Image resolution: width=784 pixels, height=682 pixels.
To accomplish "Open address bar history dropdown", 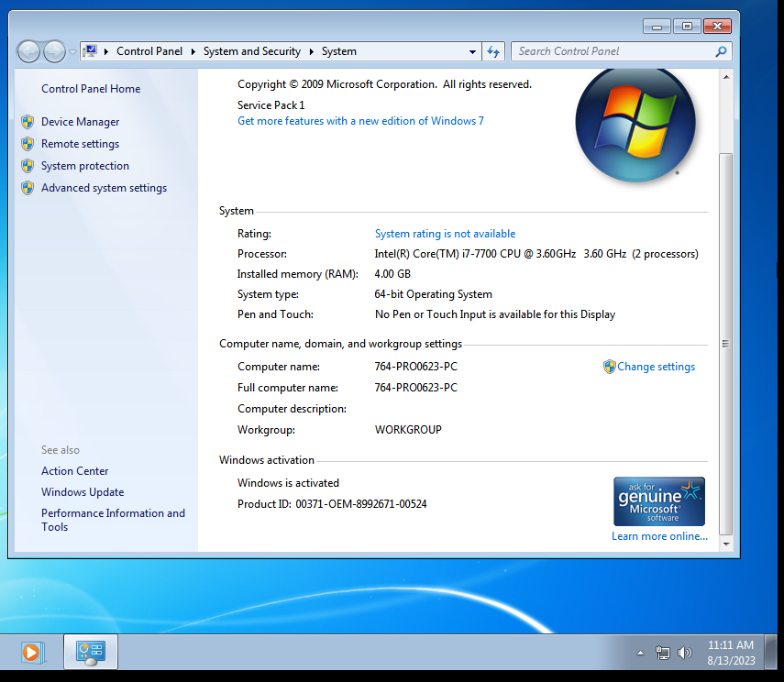I will point(472,51).
